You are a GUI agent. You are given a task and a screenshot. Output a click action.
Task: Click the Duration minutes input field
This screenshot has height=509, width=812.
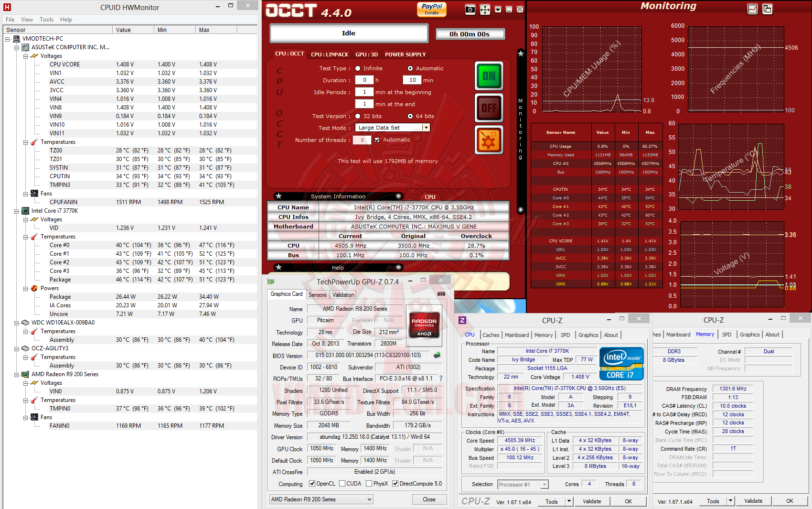(x=412, y=80)
